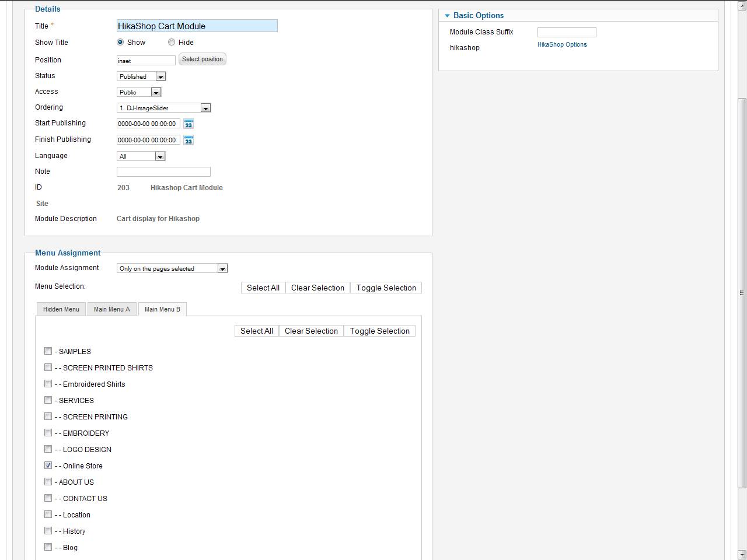The image size is (747, 560).
Task: Focus the Start Publishing date field
Action: (148, 124)
